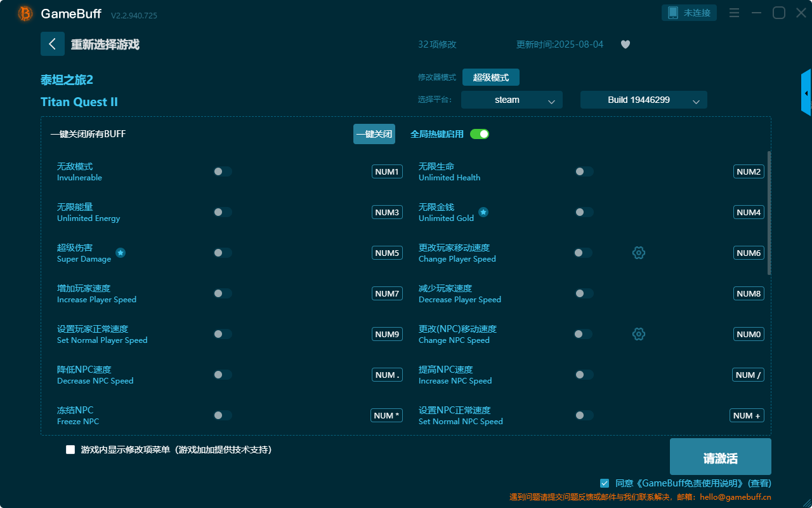The width and height of the screenshot is (812, 508).
Task: Toggle Invulnerable cheat on
Action: [x=223, y=171]
